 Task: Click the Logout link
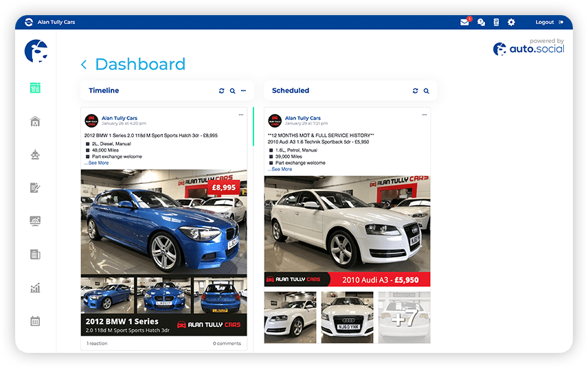pos(549,22)
